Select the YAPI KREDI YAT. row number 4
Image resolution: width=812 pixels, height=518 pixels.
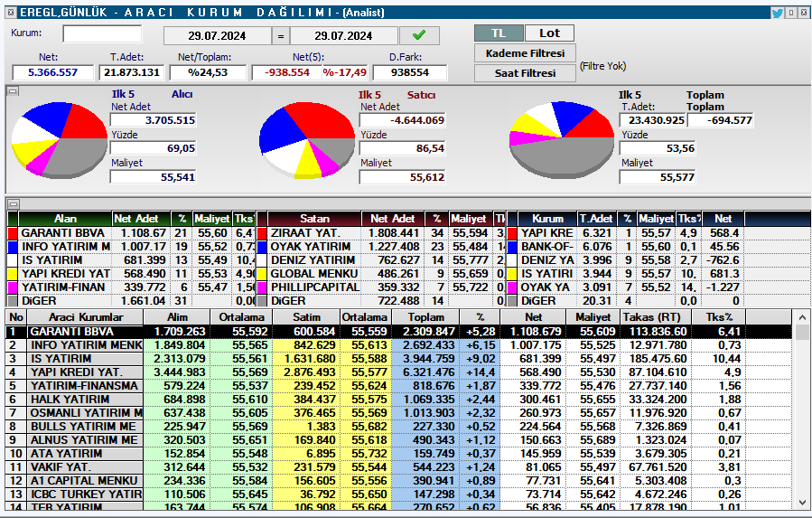point(398,372)
